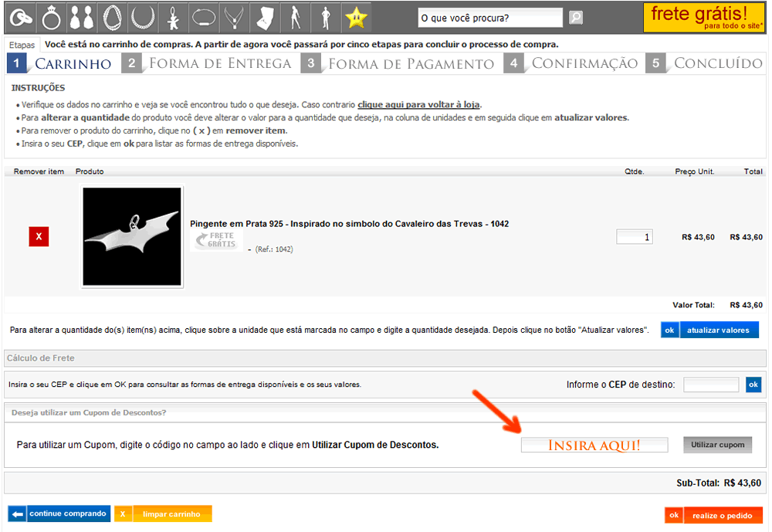Click the yellow star icon
772x532 pixels.
pos(356,16)
